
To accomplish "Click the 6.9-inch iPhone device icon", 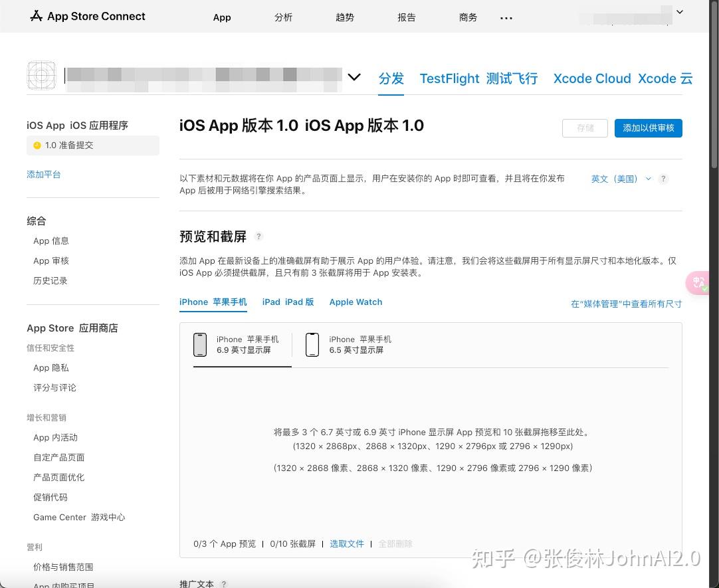I will (200, 344).
